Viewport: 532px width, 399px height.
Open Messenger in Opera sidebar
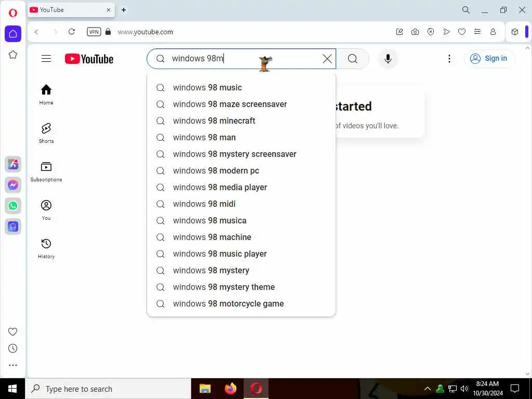click(13, 185)
